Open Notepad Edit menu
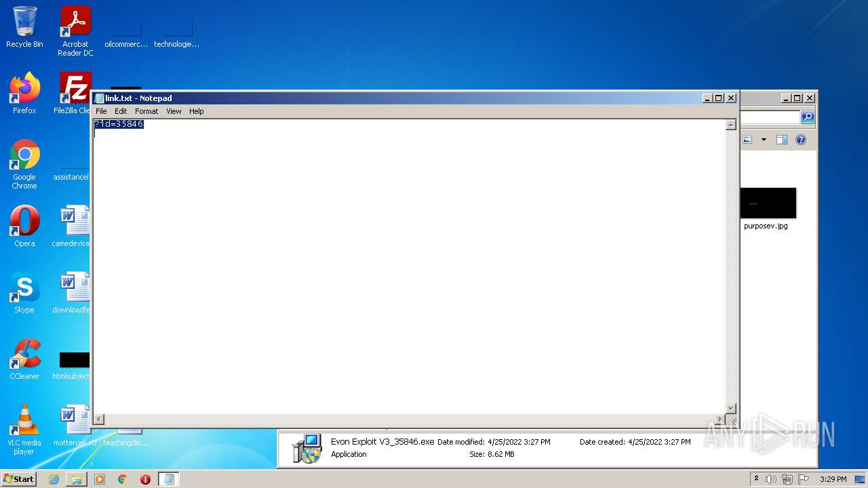 pyautogui.click(x=121, y=111)
